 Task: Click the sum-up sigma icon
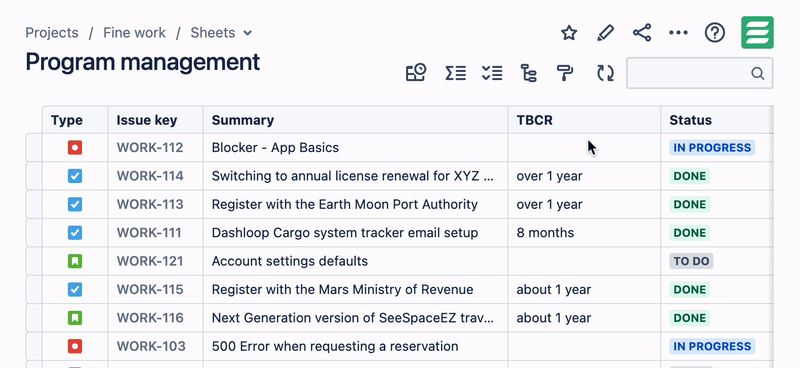455,73
